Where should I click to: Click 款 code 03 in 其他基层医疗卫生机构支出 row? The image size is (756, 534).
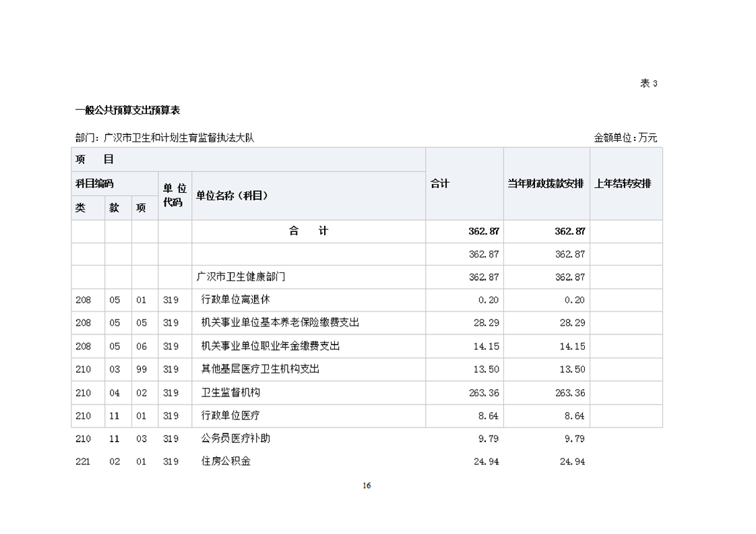[115, 369]
